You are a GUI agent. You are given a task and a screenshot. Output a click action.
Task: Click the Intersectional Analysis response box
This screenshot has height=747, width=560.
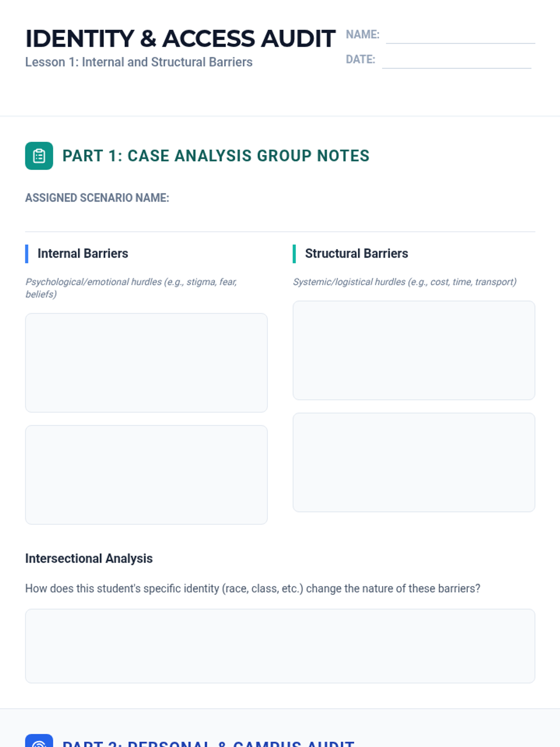(280, 646)
